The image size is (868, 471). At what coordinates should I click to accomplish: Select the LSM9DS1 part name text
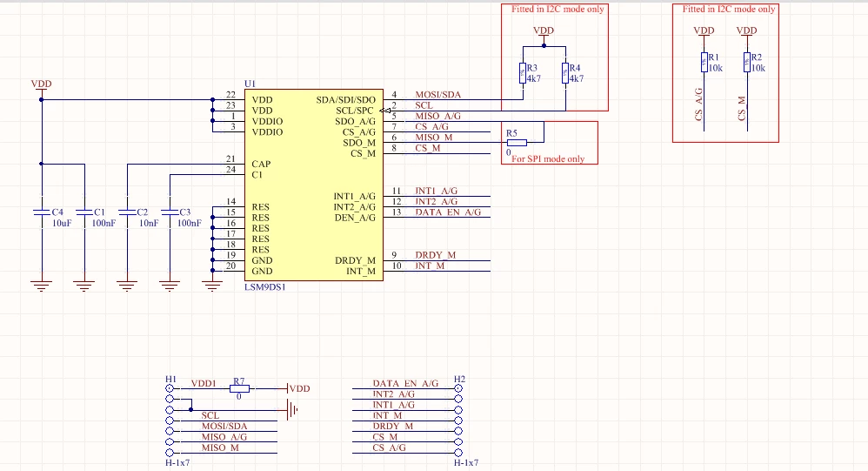(x=265, y=287)
